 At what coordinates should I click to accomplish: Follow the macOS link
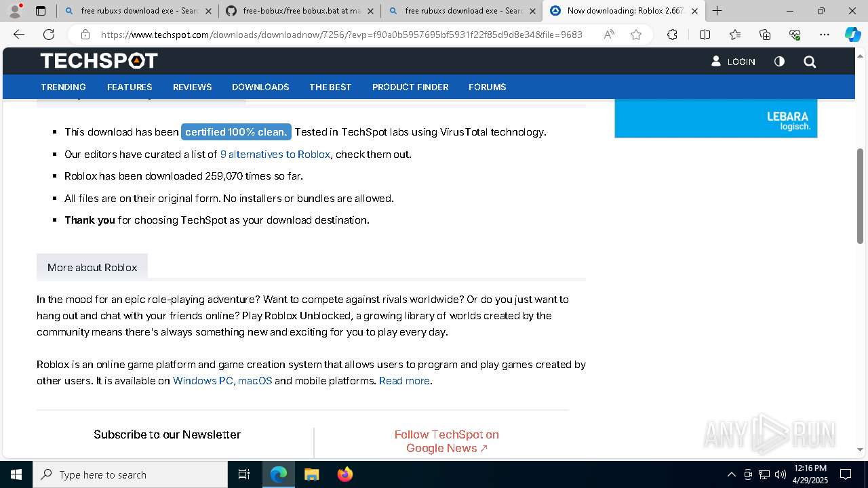point(255,381)
